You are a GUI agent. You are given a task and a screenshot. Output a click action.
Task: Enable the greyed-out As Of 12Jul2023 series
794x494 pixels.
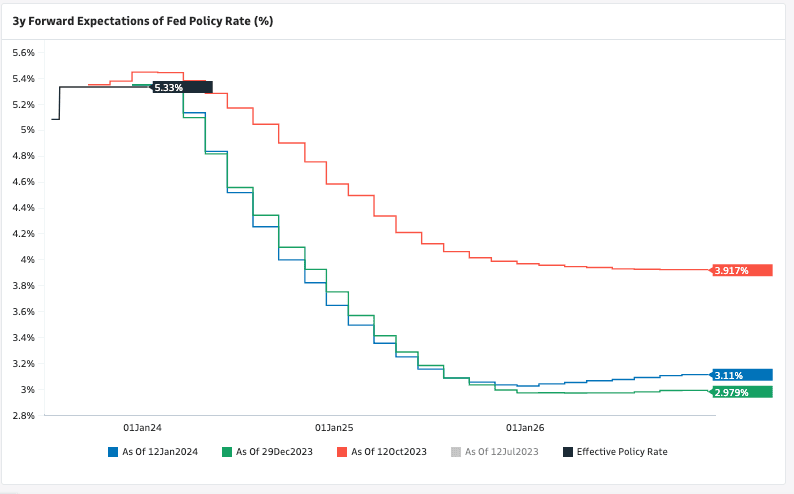coord(504,452)
